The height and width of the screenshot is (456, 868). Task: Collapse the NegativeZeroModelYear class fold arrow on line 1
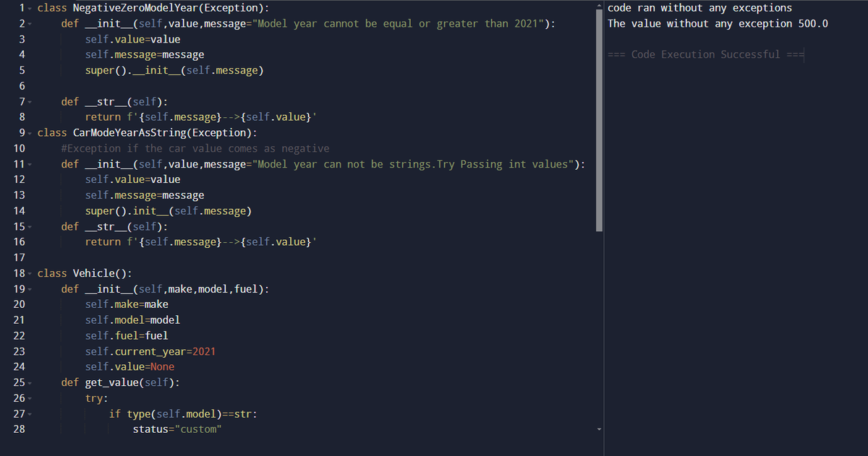pos(28,9)
